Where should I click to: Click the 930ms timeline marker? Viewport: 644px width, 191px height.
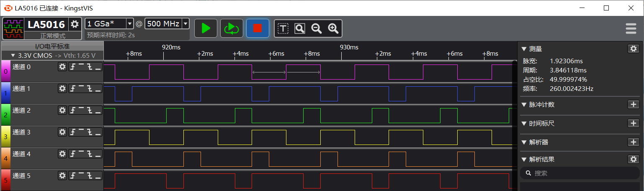click(x=349, y=47)
